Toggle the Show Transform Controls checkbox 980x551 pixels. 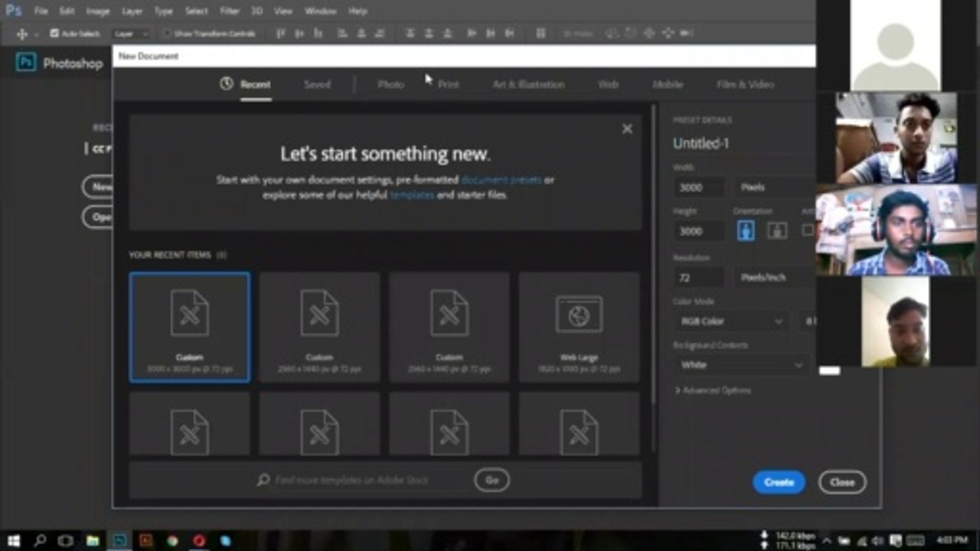coord(167,34)
